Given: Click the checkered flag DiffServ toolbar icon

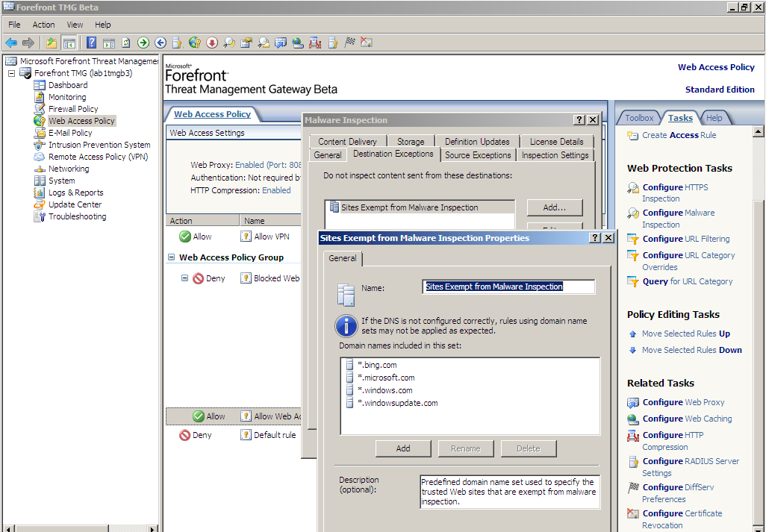Looking at the screenshot, I should coord(349,43).
